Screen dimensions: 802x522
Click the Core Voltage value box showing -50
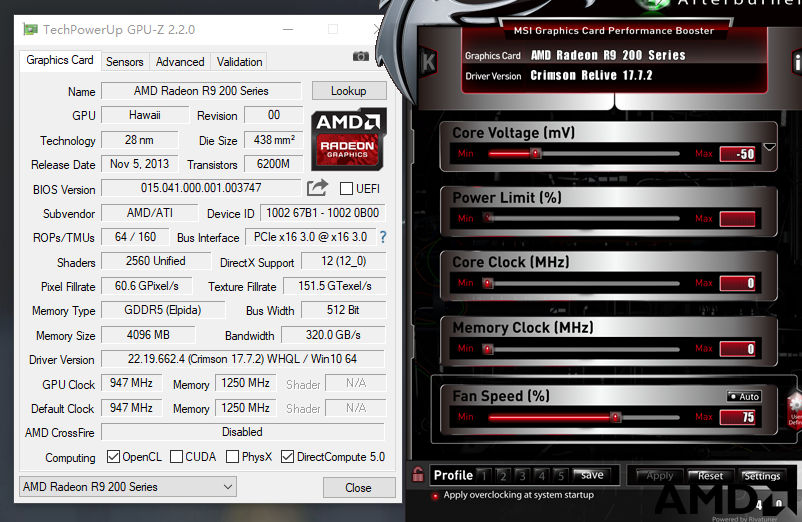coord(738,154)
